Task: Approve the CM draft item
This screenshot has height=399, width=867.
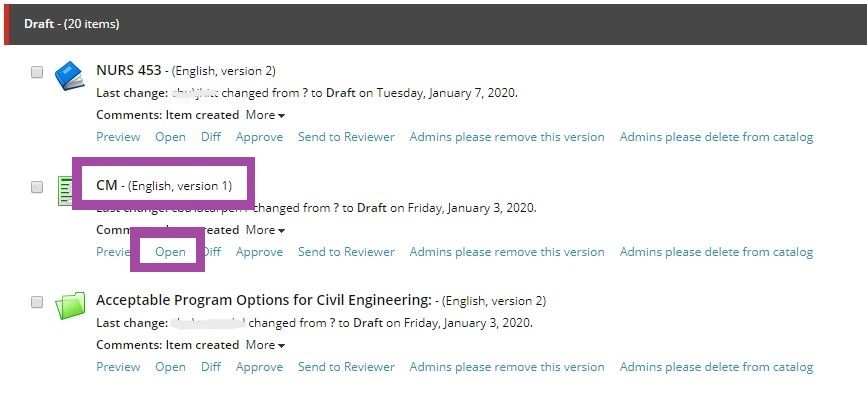Action: coord(259,252)
